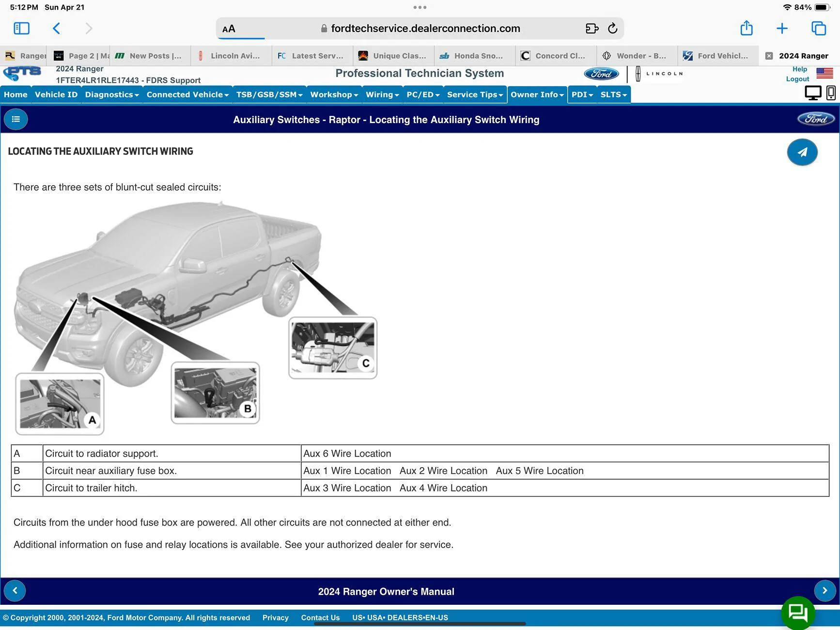Switch to the mobile view mode
840x630 pixels.
[831, 93]
